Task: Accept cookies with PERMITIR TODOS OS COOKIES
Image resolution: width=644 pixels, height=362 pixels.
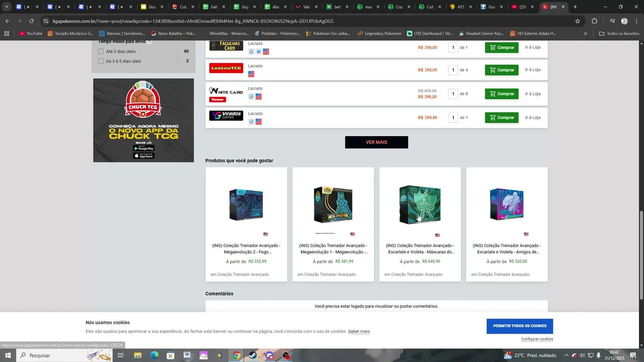Action: click(520, 326)
